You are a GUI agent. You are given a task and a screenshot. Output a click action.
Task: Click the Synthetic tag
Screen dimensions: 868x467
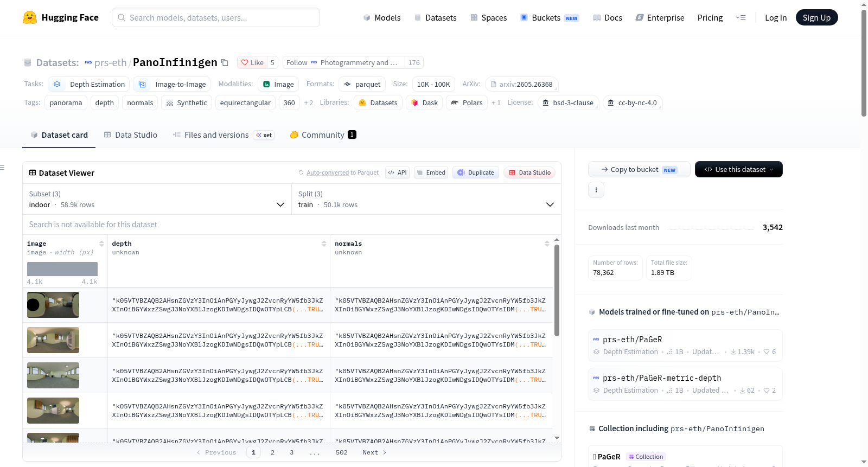[187, 103]
